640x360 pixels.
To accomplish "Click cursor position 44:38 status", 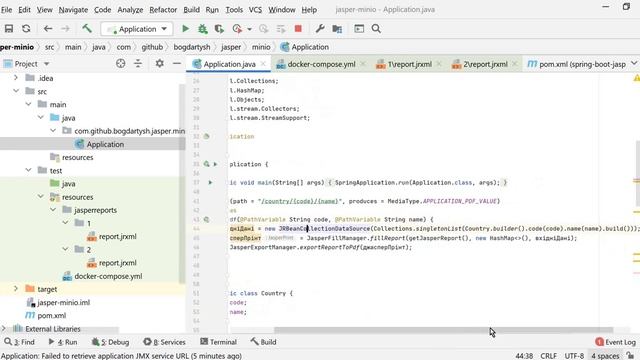I will tap(524, 356).
